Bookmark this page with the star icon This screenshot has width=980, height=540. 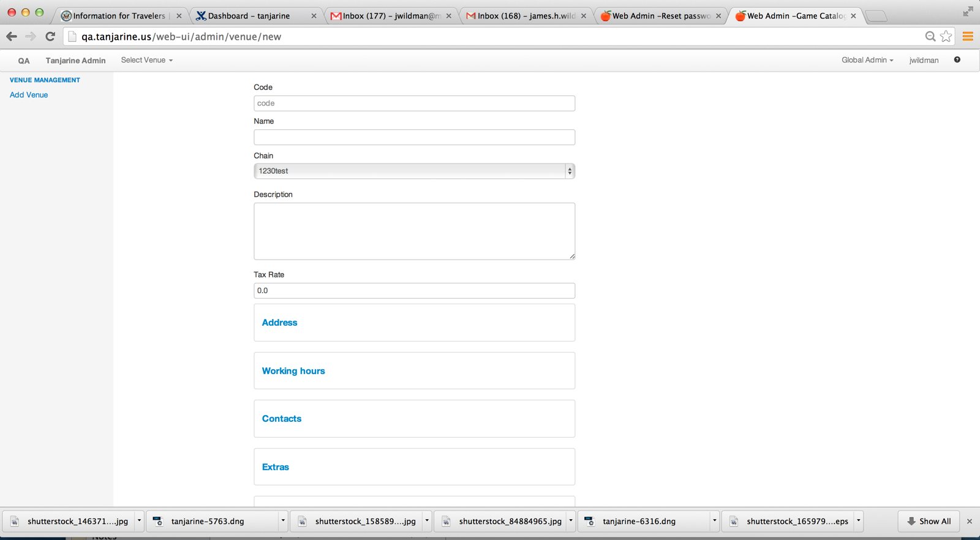(946, 37)
